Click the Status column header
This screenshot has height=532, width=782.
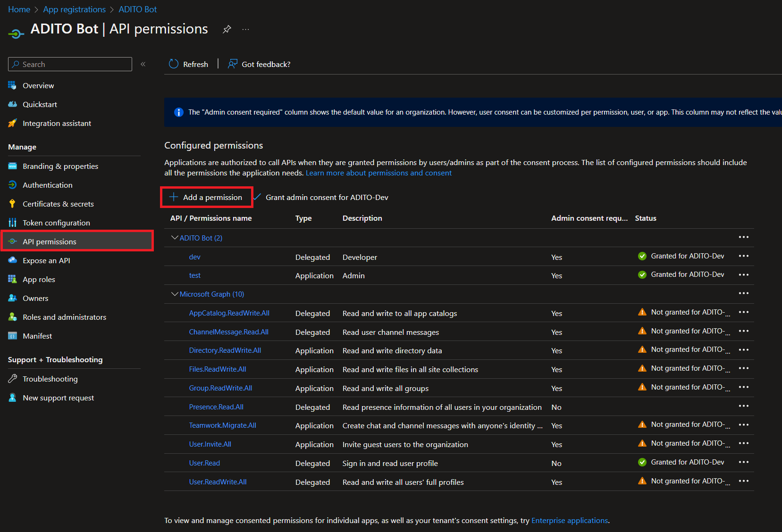point(646,218)
